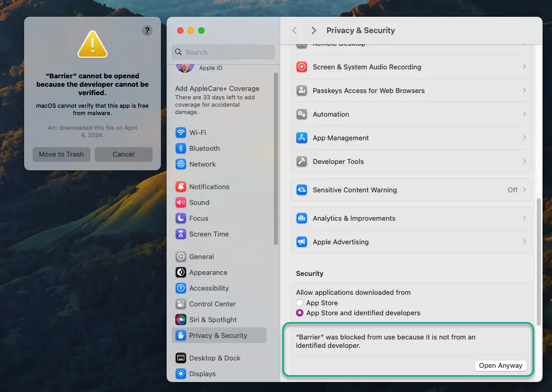
Task: Click the Siri & Spotlight icon
Action: coord(181,319)
